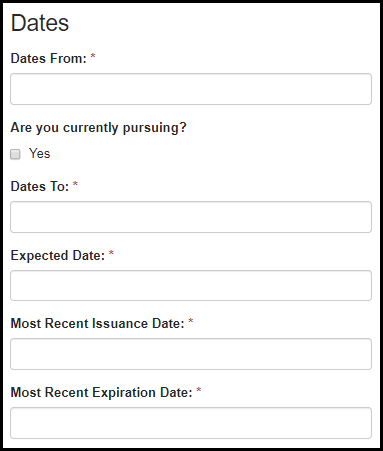383x451 pixels.
Task: Click the 'Most Recent Expiration Date:' label
Action: coord(101,393)
